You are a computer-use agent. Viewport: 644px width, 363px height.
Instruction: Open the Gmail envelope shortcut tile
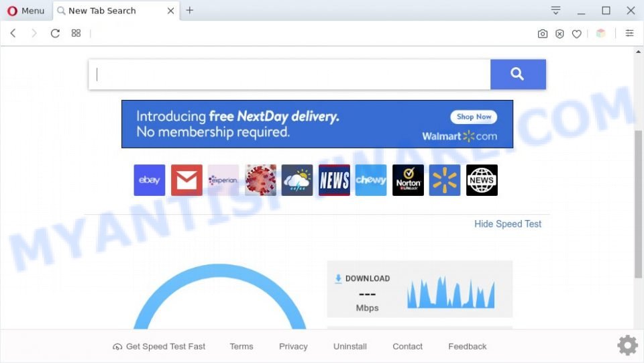point(186,180)
